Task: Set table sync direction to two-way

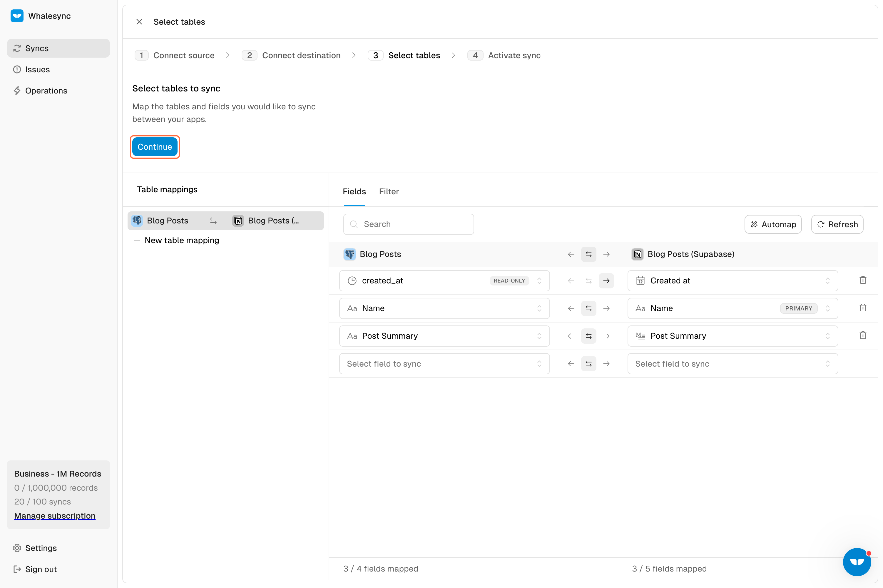Action: pos(589,254)
